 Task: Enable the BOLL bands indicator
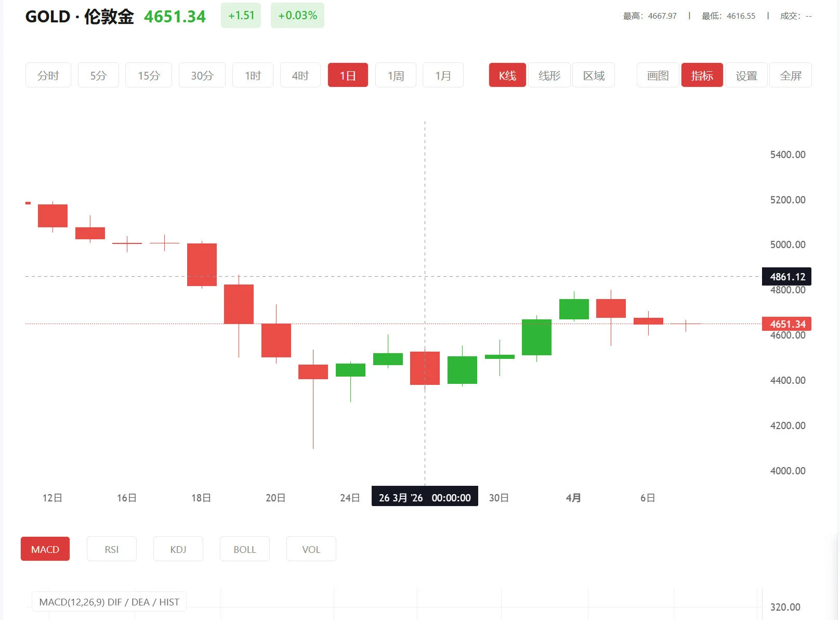[244, 549]
